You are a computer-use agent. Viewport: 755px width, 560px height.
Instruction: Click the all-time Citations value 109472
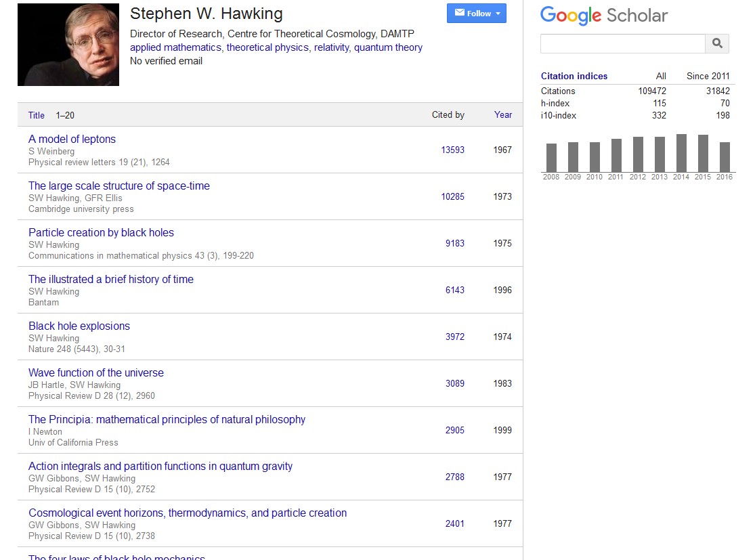click(x=652, y=91)
